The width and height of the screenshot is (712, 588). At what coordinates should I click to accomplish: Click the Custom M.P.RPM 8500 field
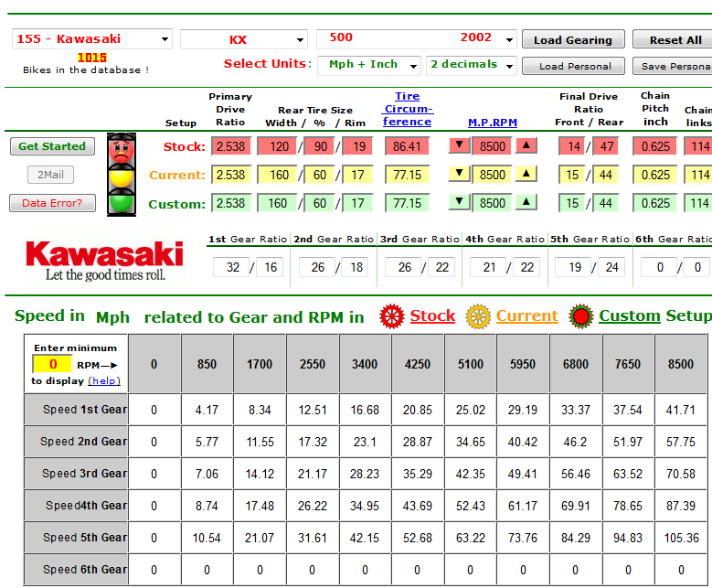(x=493, y=203)
